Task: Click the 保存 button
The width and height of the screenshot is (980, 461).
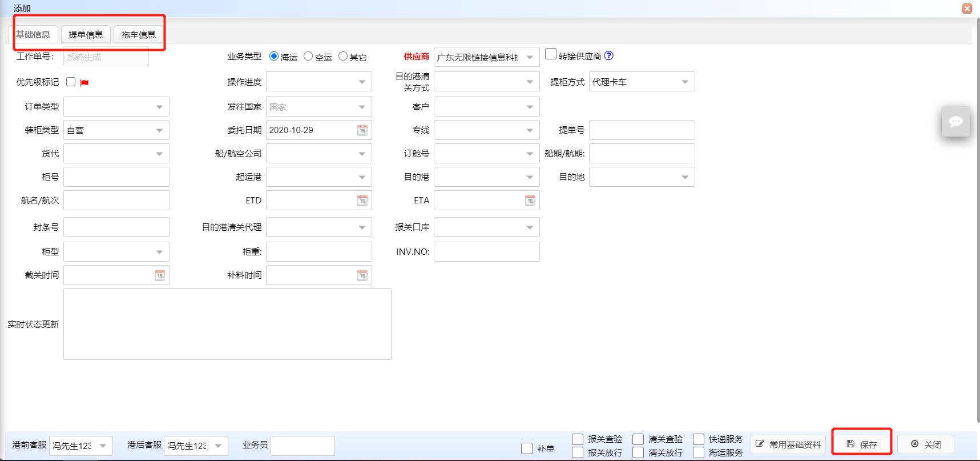Action: (862, 444)
